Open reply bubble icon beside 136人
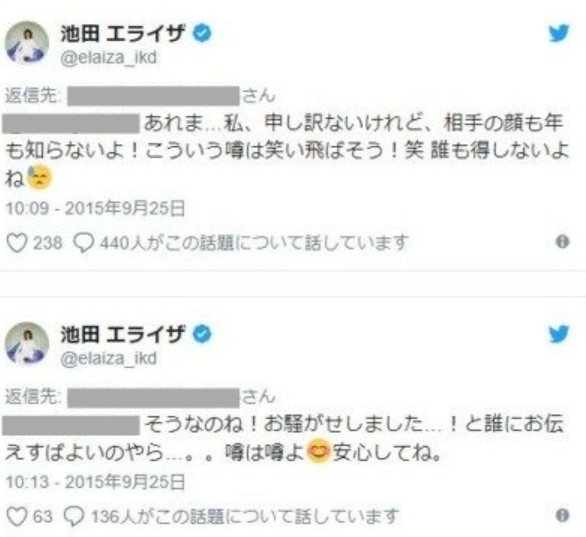 74,517
